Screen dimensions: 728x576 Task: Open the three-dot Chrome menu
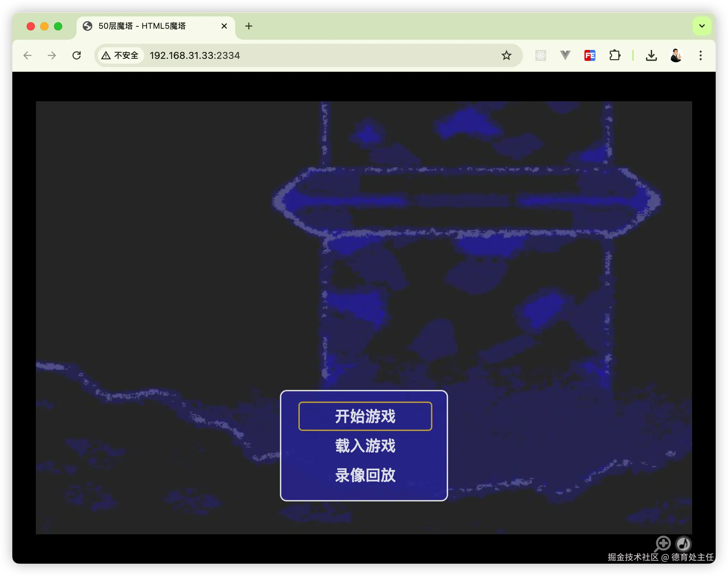point(701,55)
